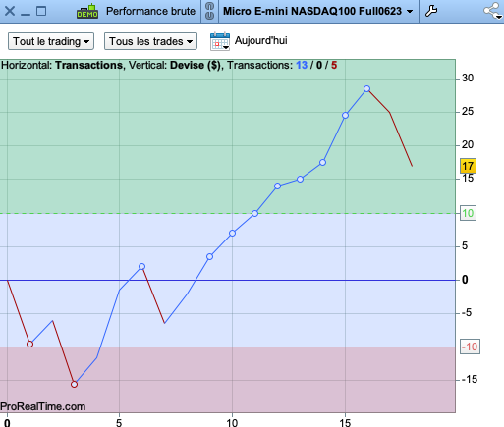Click the green 10 threshold label
This screenshot has width=504, height=427.
[468, 213]
